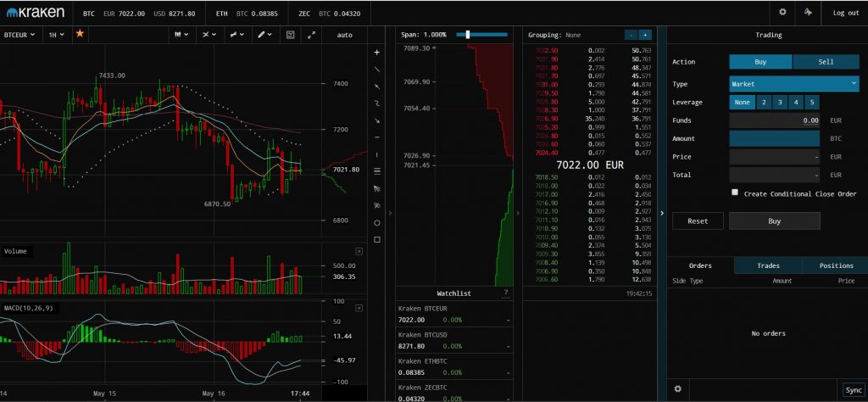The image size is (868, 402).
Task: Adjust the Span slider handle
Action: coord(468,34)
